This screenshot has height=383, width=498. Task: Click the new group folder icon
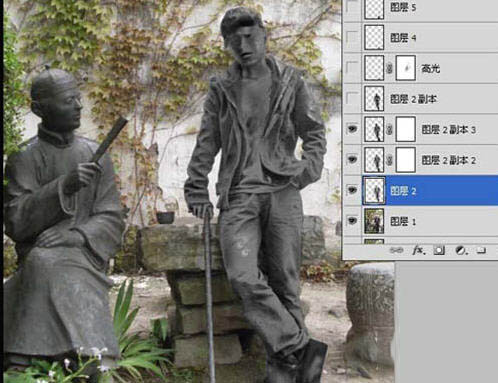[481, 250]
